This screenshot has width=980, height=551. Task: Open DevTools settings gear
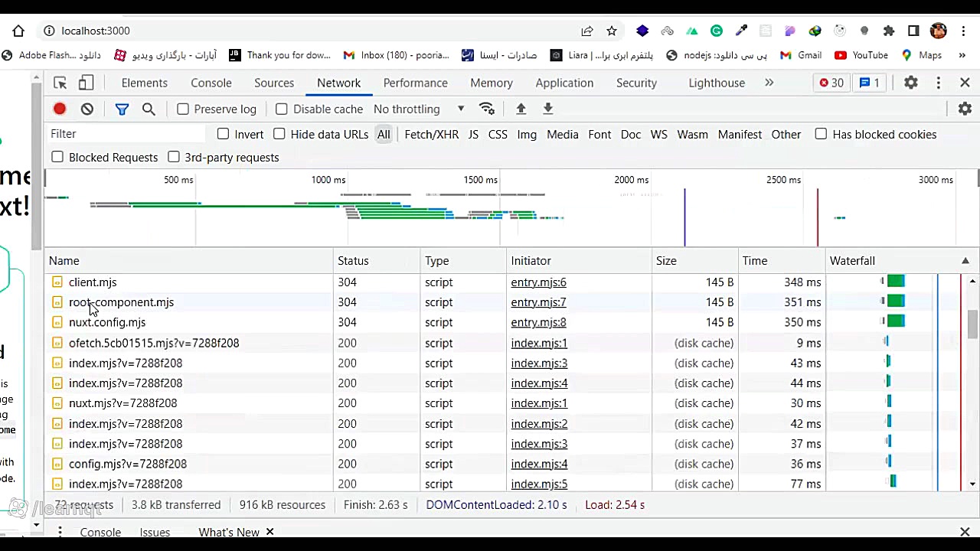[910, 83]
